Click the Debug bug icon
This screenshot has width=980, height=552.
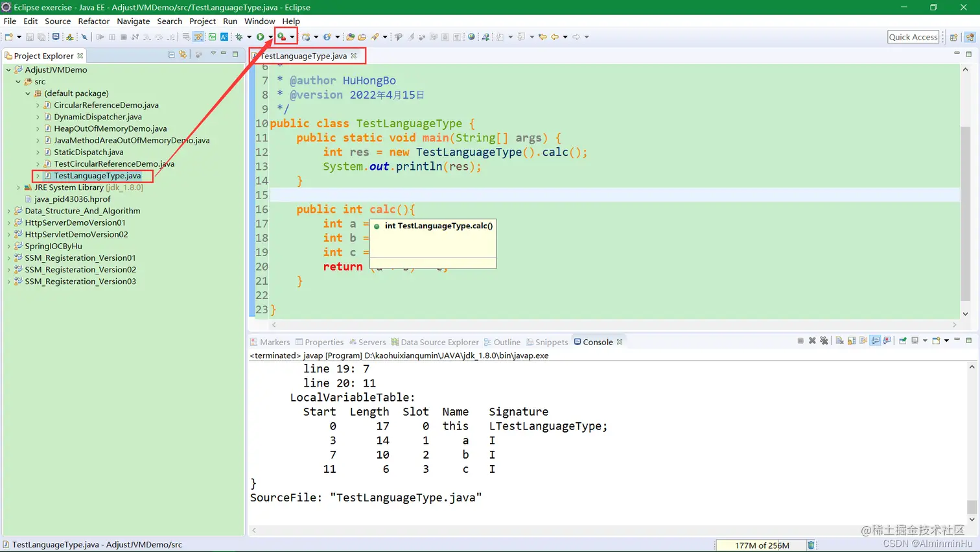click(239, 37)
